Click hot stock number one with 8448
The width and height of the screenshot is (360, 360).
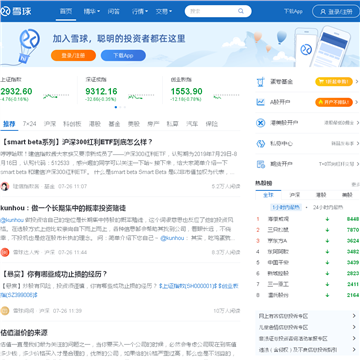point(307,219)
